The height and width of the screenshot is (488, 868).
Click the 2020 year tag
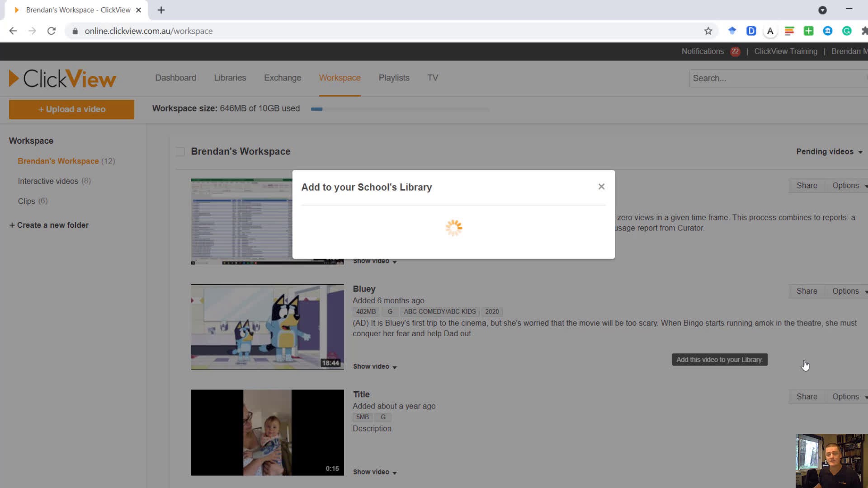[x=492, y=312]
